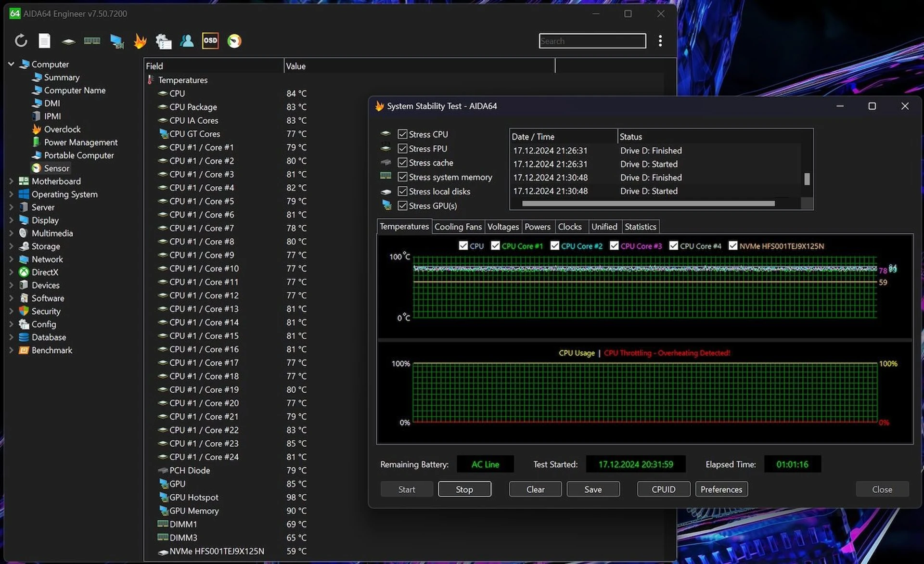Toggle Stress GPU(s) checkbox

402,206
